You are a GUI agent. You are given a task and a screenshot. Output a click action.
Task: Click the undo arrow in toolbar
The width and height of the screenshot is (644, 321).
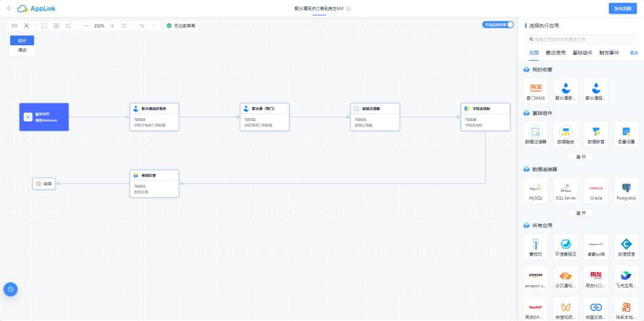point(141,26)
